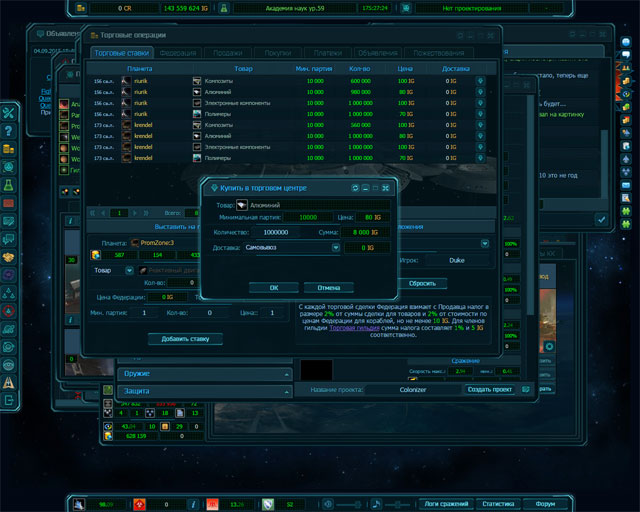
Task: Sort bids by the Цена column header
Action: (405, 69)
